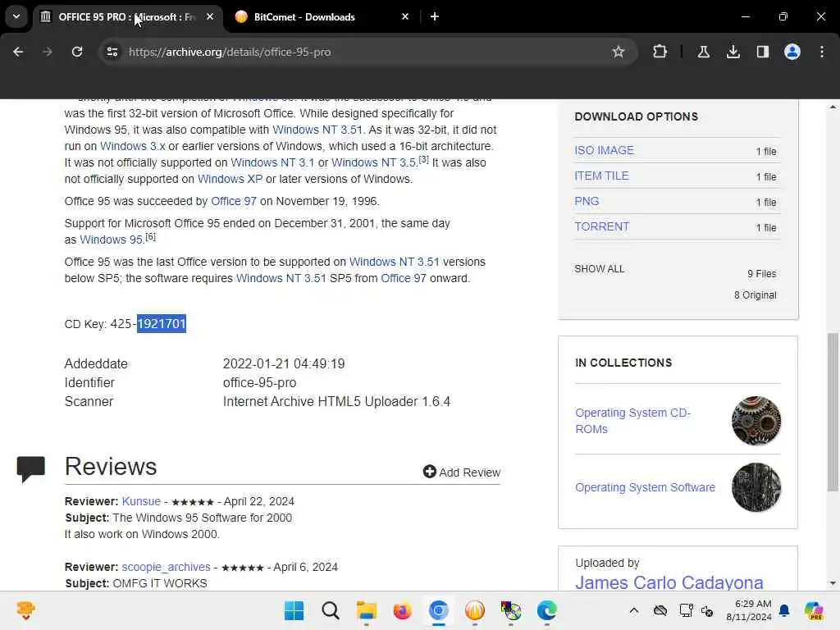Image resolution: width=840 pixels, height=630 pixels.
Task: Open the PNG download option
Action: point(587,202)
